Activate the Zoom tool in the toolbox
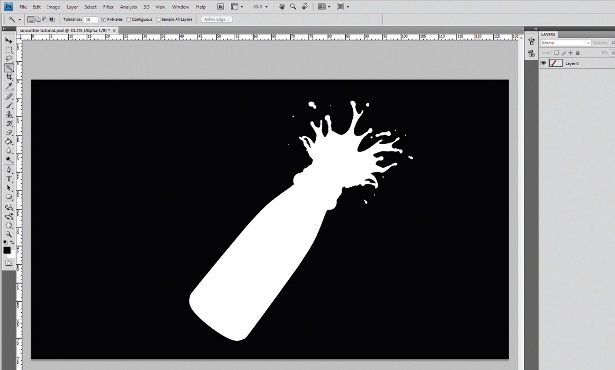Screen dimensions: 615x370 pos(9,234)
